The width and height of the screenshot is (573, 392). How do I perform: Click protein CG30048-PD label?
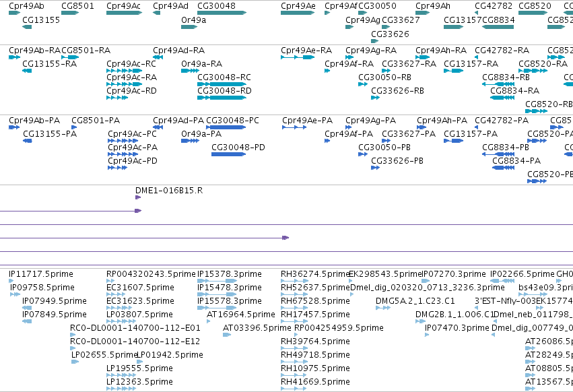[x=238, y=148]
